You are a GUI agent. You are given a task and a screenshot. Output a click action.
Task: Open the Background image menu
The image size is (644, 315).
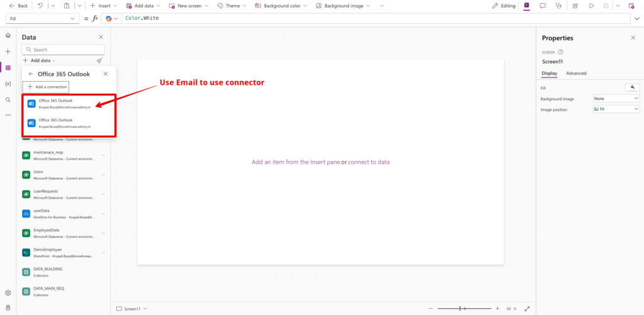(343, 6)
